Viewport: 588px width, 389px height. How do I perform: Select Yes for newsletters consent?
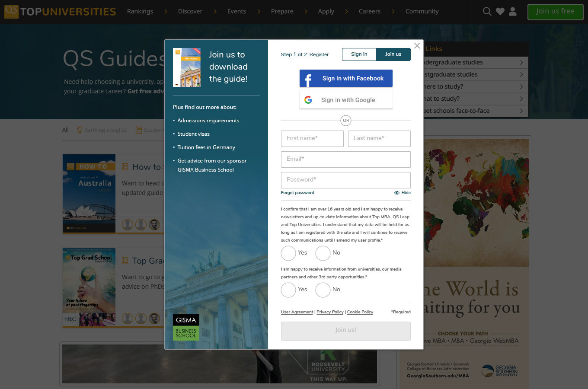(x=288, y=253)
